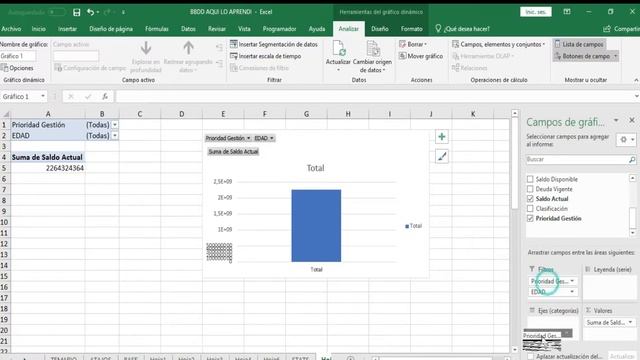This screenshot has height=360, width=640.
Task: Toggle Lista de campos
Action: [x=579, y=44]
